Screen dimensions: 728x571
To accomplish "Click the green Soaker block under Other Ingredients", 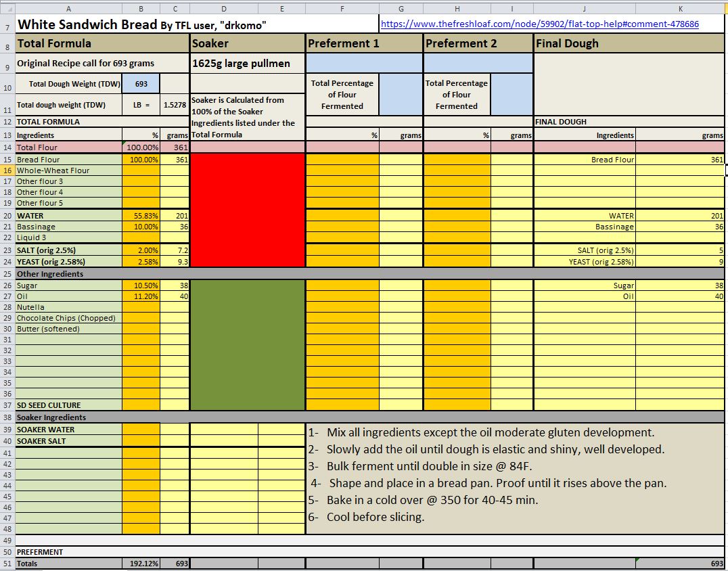I will [x=248, y=344].
